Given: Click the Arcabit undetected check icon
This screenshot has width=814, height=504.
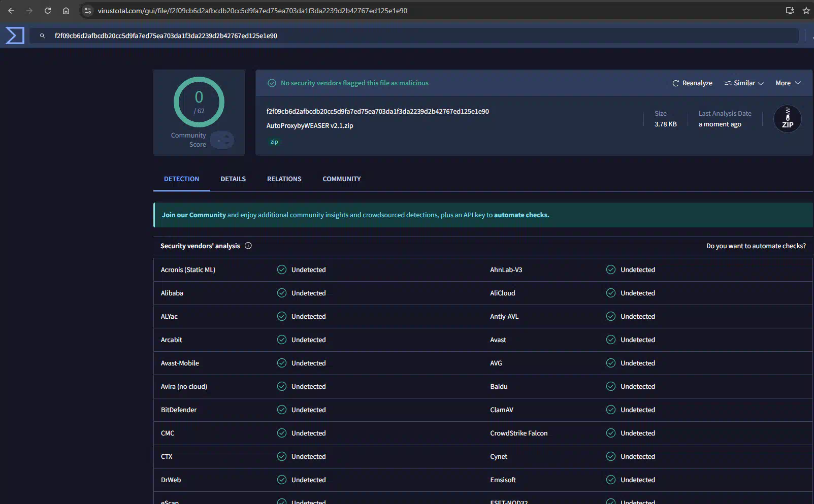Looking at the screenshot, I should 282,340.
